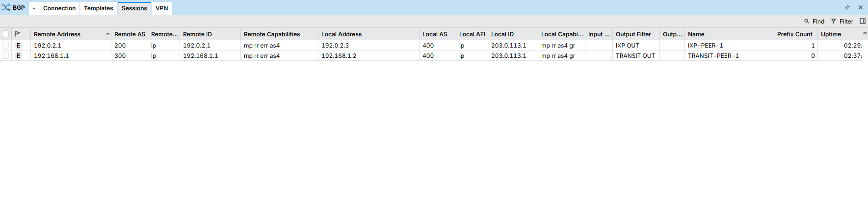Click TRANSIT OUT output filter cell
This screenshot has width=868, height=202.
coord(636,56)
